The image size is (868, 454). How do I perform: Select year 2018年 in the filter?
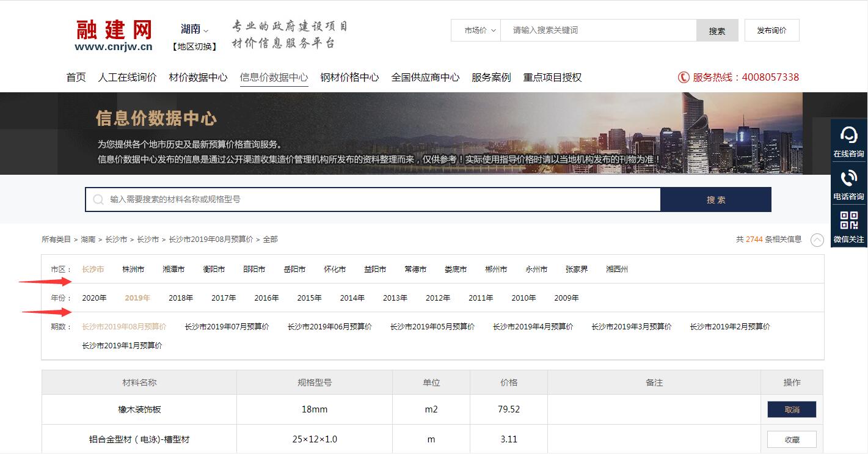pyautogui.click(x=180, y=298)
